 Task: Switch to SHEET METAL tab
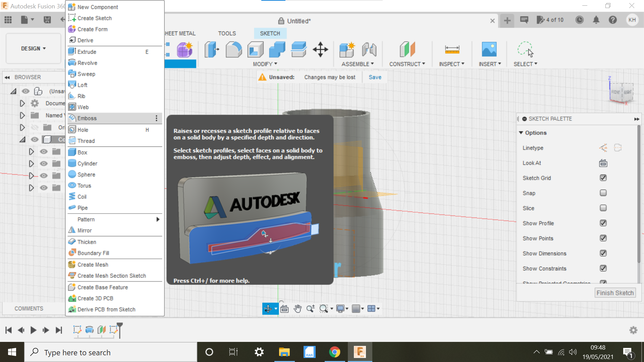180,33
